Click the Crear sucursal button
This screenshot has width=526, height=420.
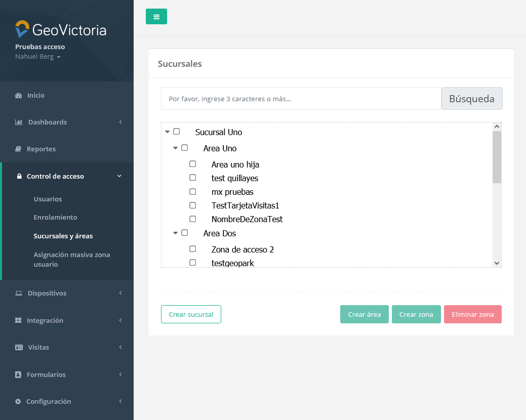click(x=191, y=314)
